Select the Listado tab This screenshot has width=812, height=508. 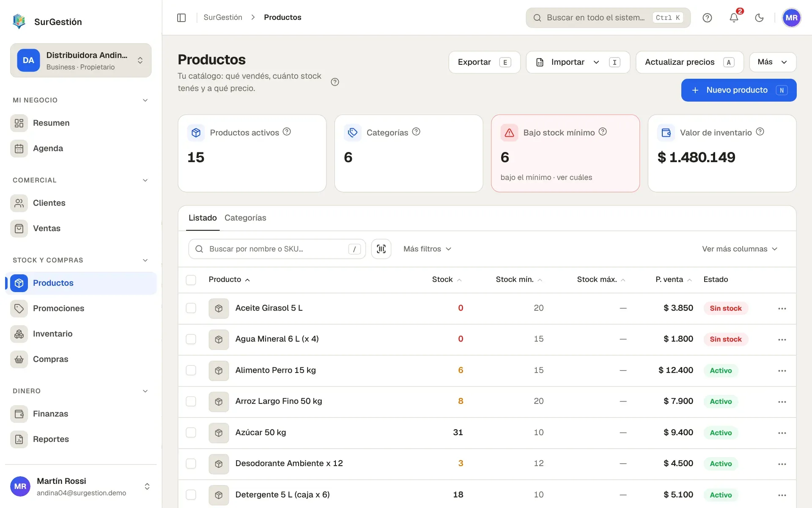(203, 218)
